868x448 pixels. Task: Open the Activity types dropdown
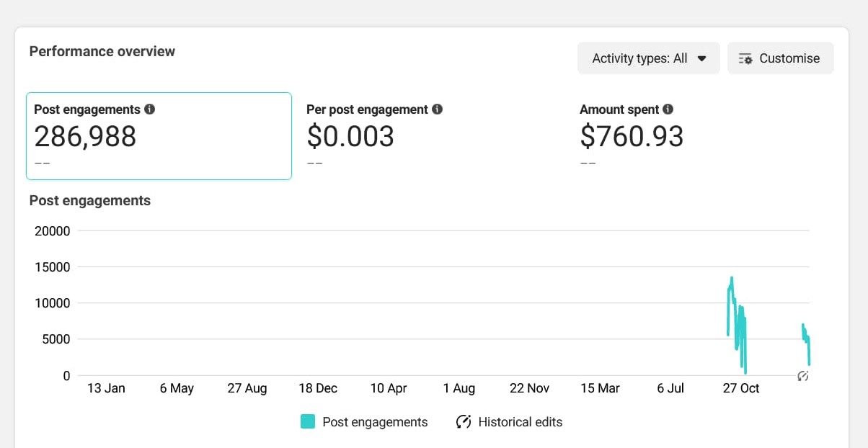648,58
